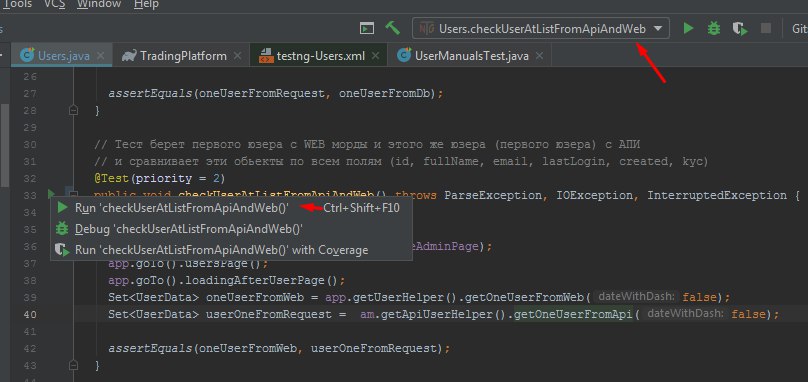808x382 pixels.
Task: Switch to TradingPlatform tab
Action: click(x=181, y=56)
